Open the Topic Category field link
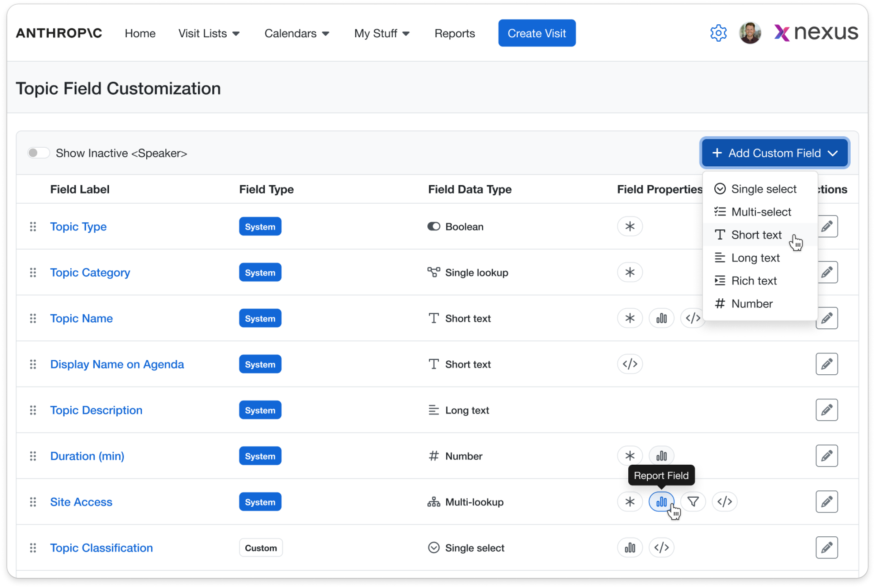The width and height of the screenshot is (875, 588). click(x=90, y=272)
